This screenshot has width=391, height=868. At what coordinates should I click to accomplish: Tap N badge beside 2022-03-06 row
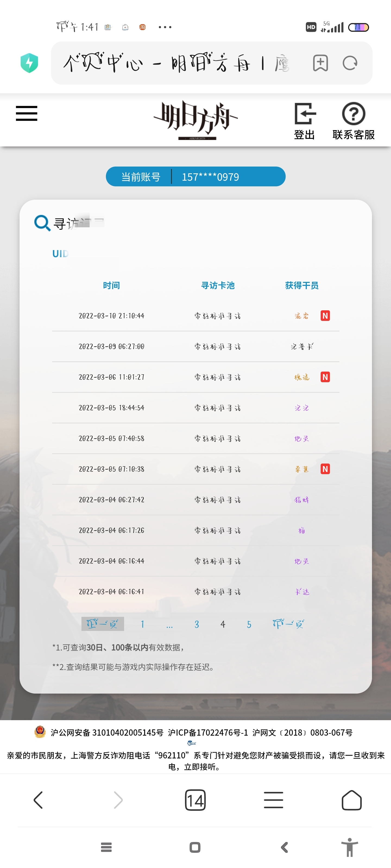325,377
